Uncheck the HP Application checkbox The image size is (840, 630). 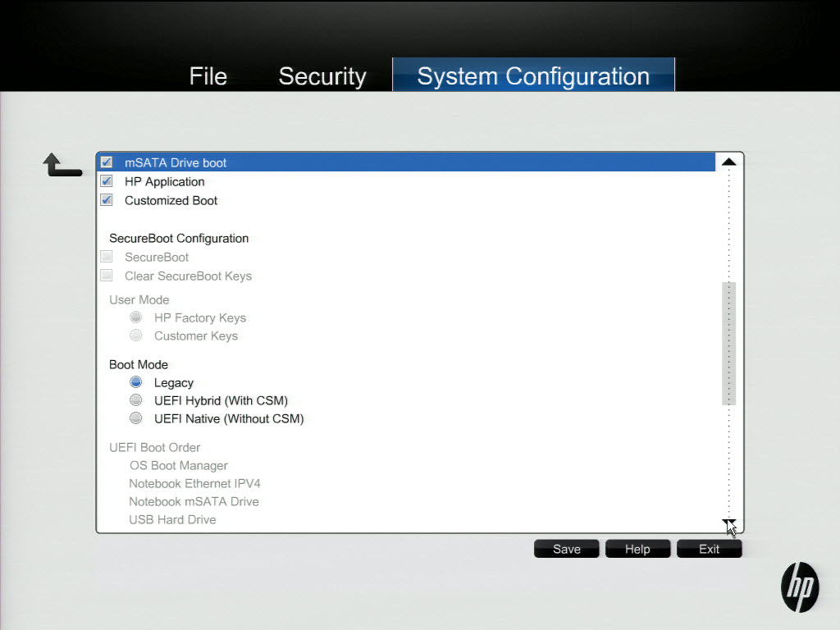(107, 181)
